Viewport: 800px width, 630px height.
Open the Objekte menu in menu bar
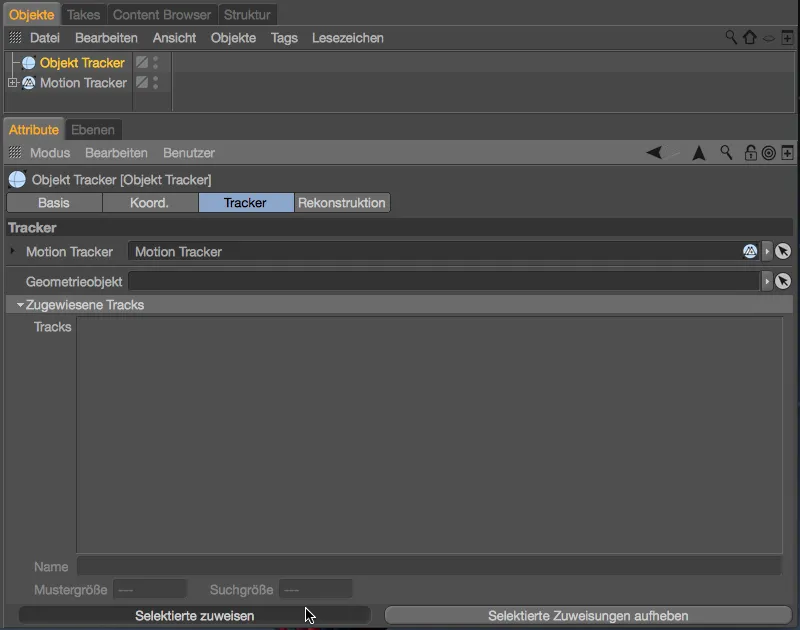tap(233, 38)
